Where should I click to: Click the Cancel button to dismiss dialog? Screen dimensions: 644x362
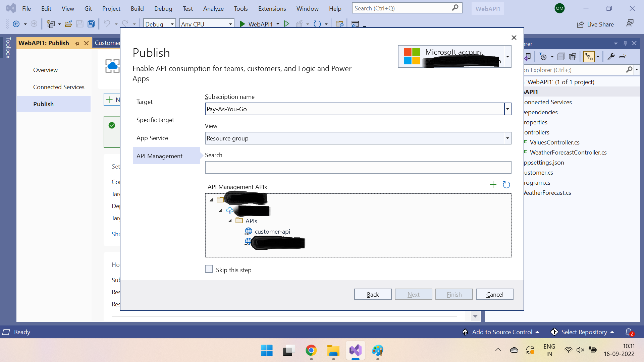(x=494, y=294)
